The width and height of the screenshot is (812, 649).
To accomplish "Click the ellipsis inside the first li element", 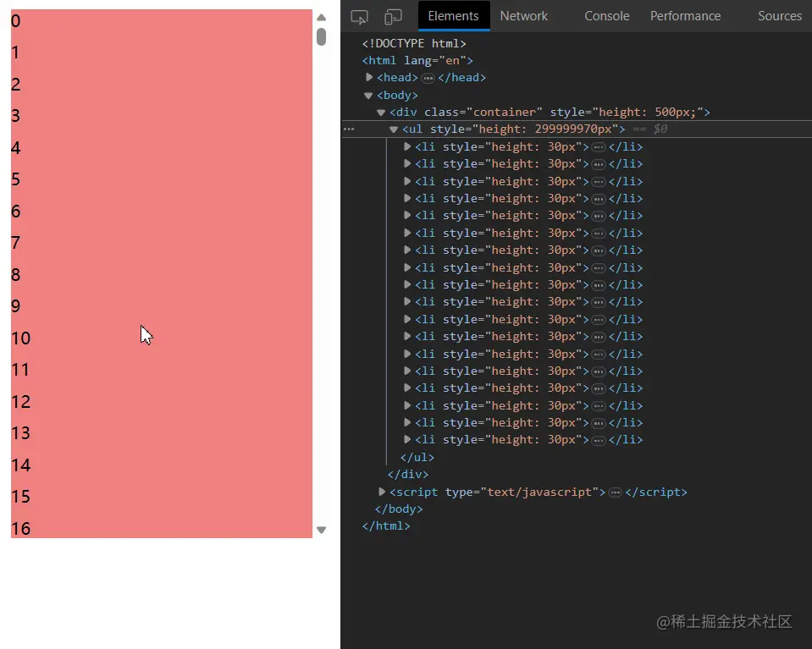I will (599, 146).
